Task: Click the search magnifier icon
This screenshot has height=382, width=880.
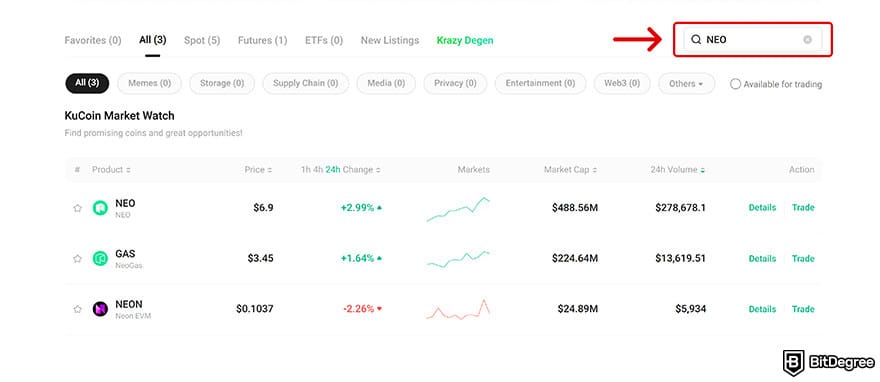Action: pos(696,40)
